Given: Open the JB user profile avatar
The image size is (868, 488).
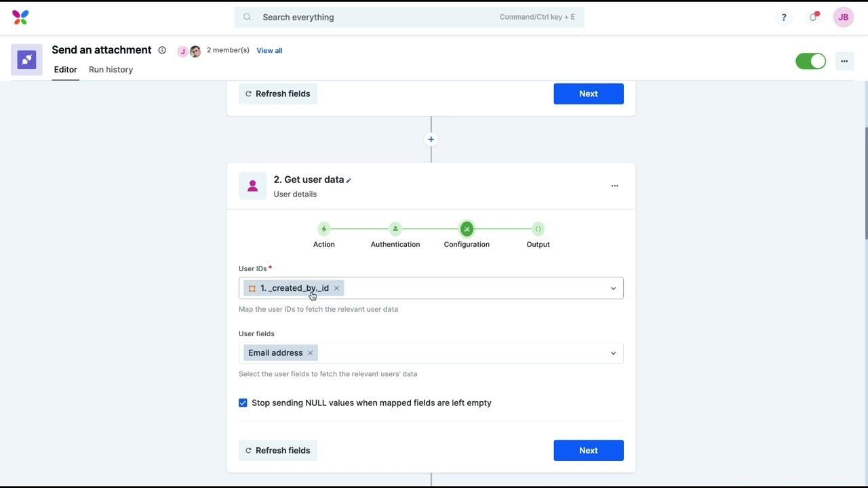Looking at the screenshot, I should (x=843, y=18).
